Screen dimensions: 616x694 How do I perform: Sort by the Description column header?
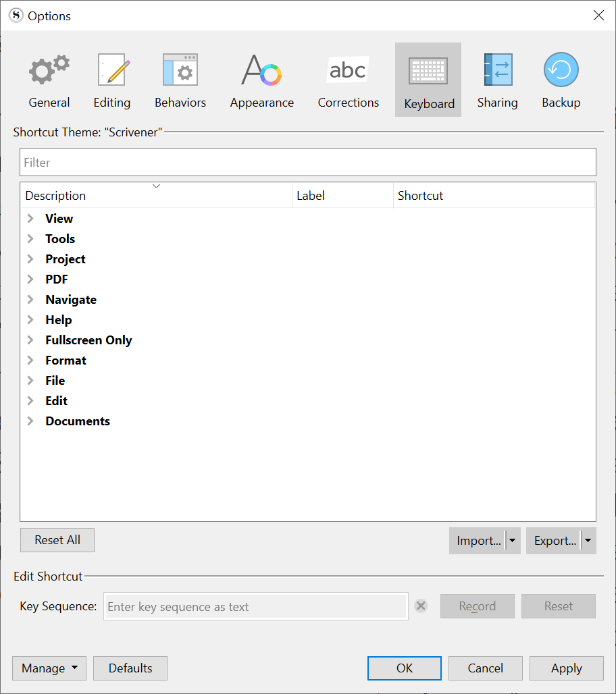[x=156, y=195]
